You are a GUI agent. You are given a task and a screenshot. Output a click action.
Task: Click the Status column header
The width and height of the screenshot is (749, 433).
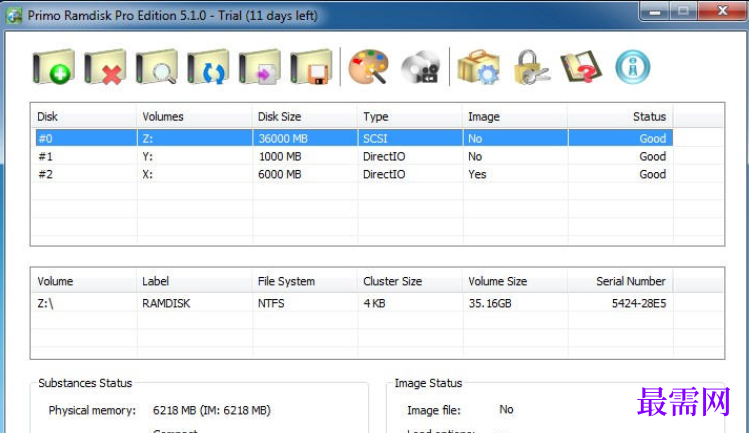tap(621, 117)
